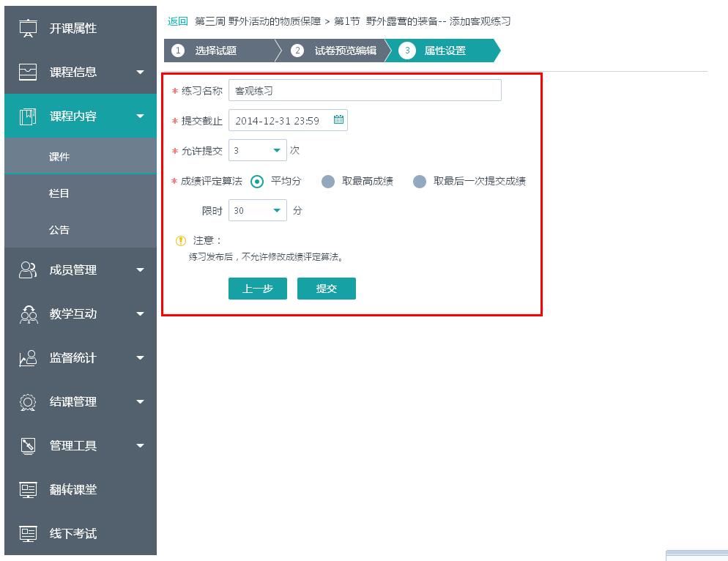Open the calendar icon in 提交截止 field
This screenshot has height=561, width=728.
(x=338, y=120)
